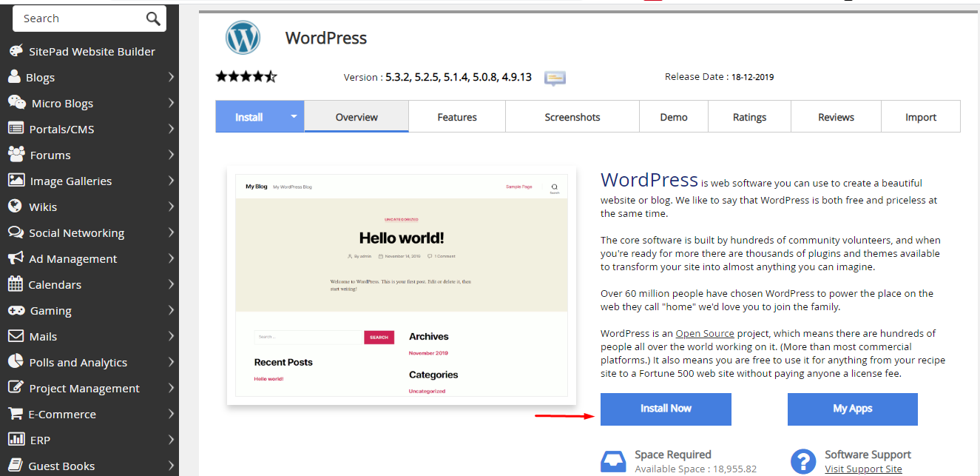
Task: Expand the E-Commerce category chevron
Action: pyautogui.click(x=171, y=414)
